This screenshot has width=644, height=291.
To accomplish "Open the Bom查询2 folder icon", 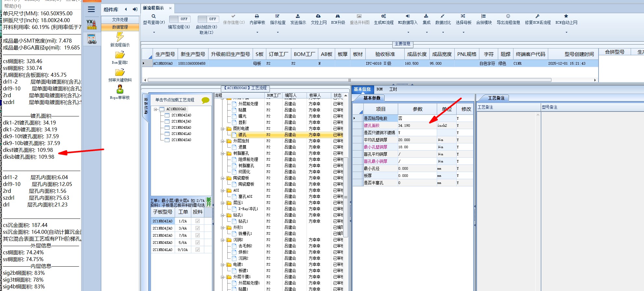I will 120,55.
